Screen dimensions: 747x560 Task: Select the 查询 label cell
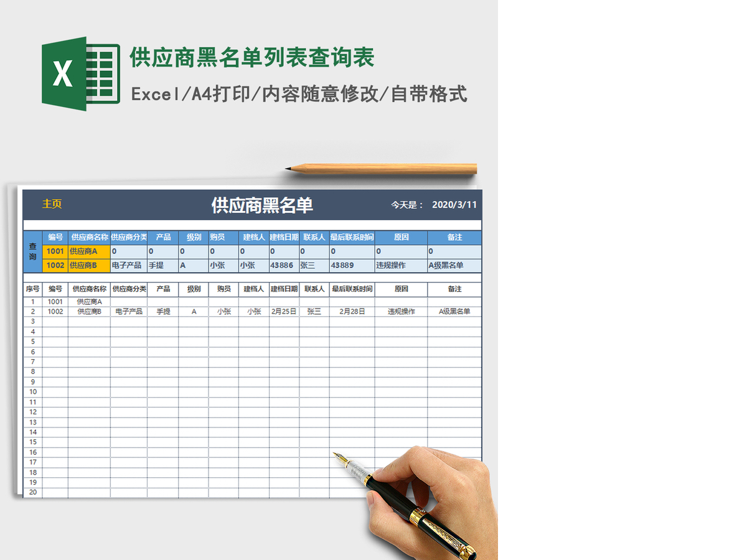(33, 251)
